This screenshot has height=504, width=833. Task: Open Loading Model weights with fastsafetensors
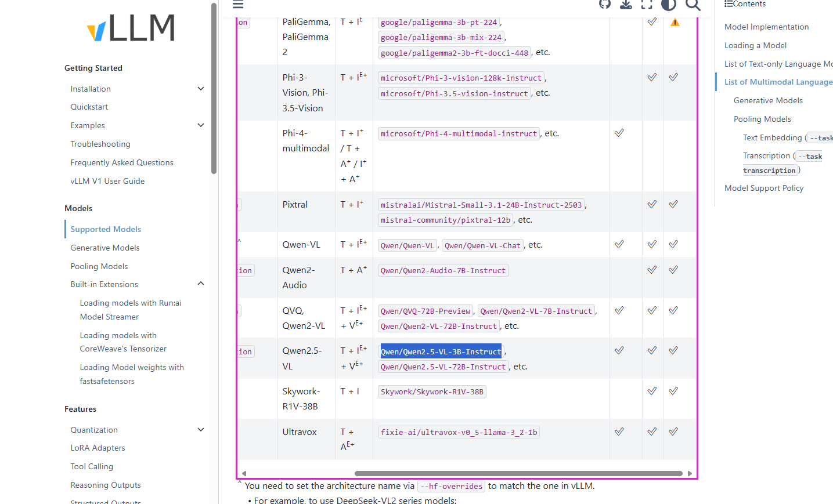point(132,374)
